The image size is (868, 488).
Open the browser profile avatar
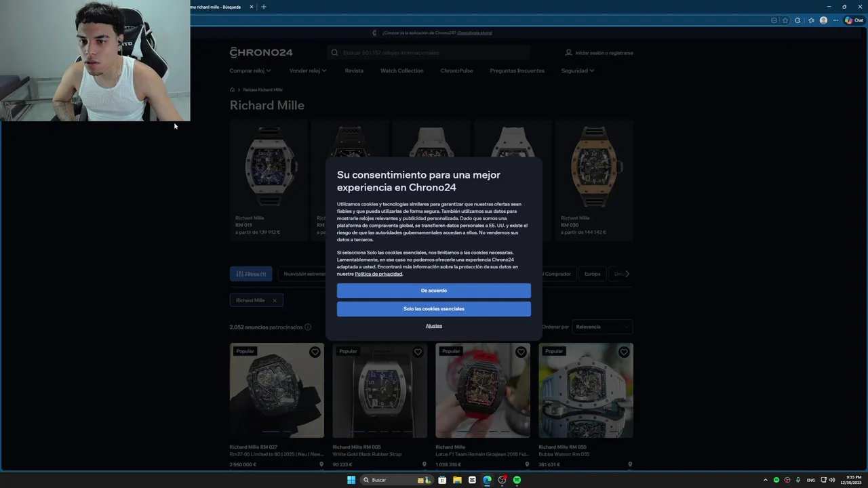coord(823,20)
